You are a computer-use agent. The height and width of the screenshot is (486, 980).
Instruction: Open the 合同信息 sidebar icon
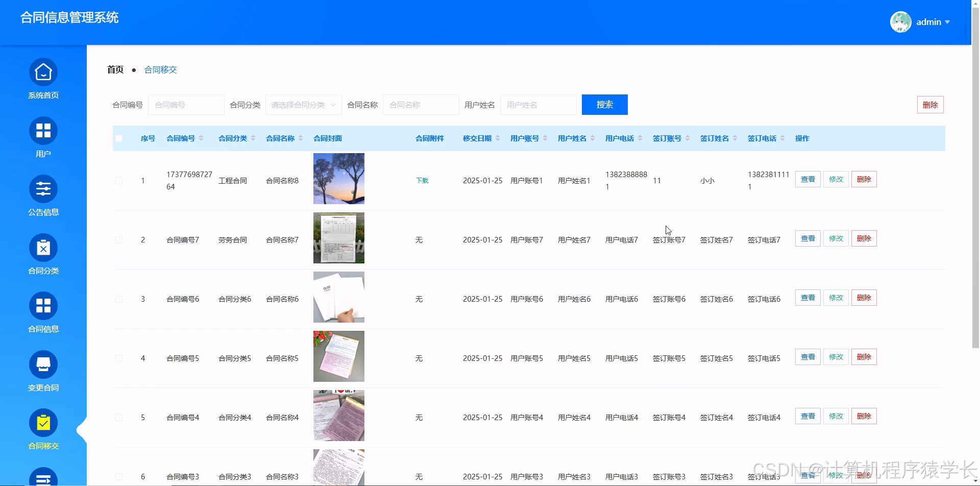(x=43, y=306)
